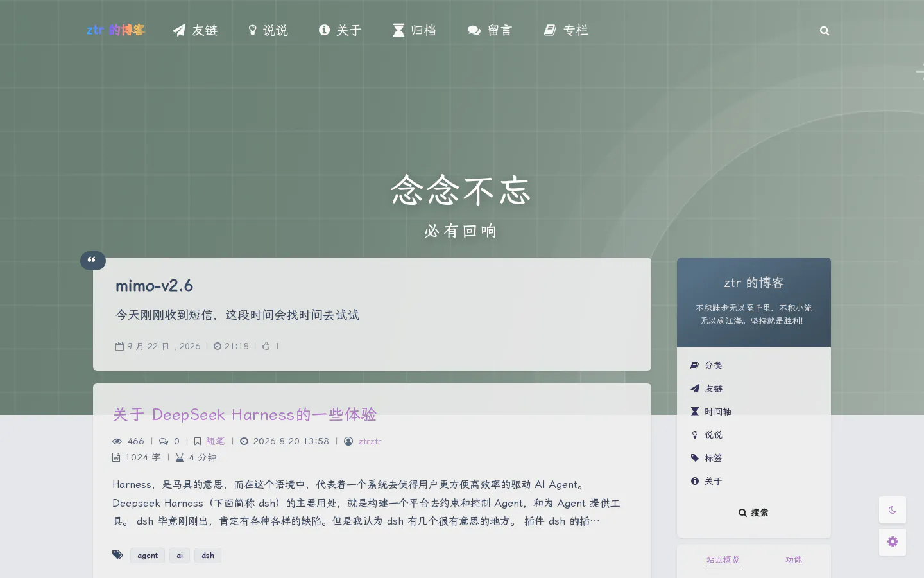Screen dimensions: 924x578
Task: Open the post 关于 DeepSeek Harness的一些体验
Action: [x=244, y=414]
